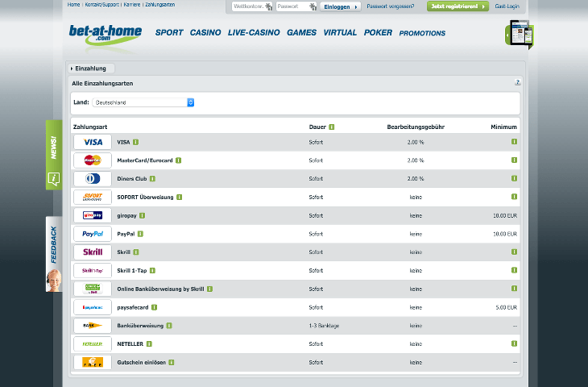Click the paysafecard 5,00 EUR minimum value
The image size is (588, 387).
(x=507, y=307)
